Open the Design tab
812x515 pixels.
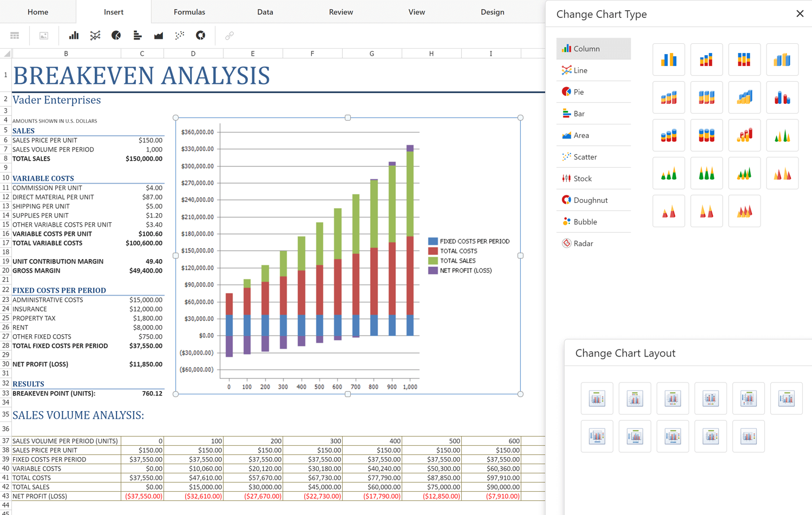point(492,12)
